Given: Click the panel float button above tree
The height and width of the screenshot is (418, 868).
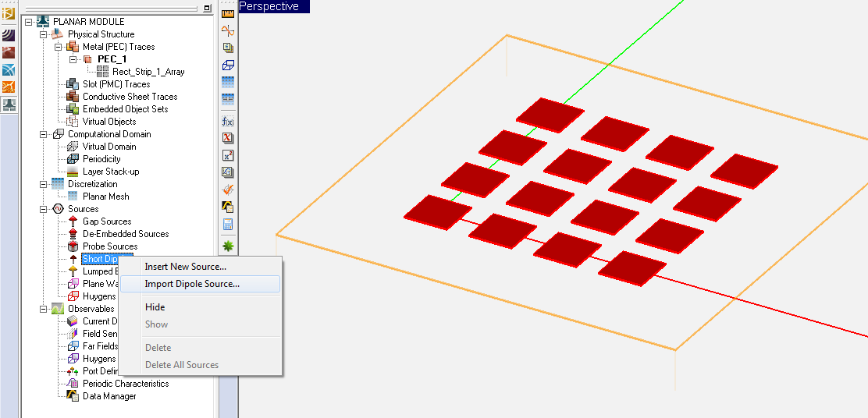Looking at the screenshot, I should pos(207,8).
